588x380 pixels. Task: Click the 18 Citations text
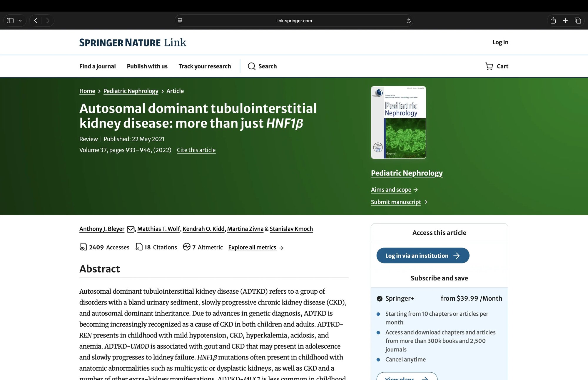161,248
